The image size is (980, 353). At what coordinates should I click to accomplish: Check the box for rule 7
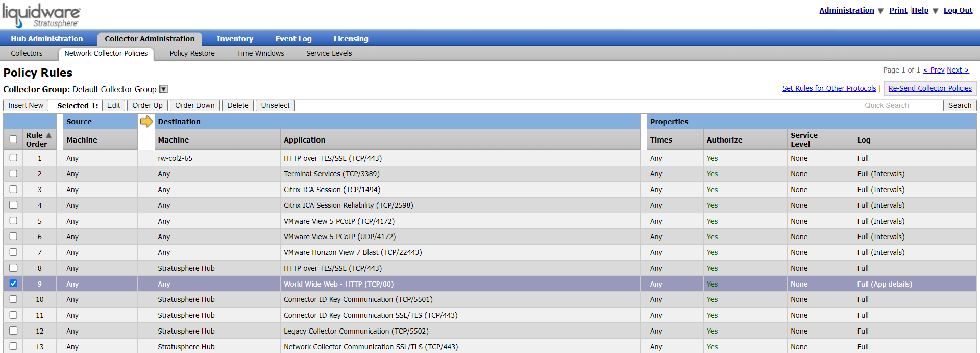[13, 252]
